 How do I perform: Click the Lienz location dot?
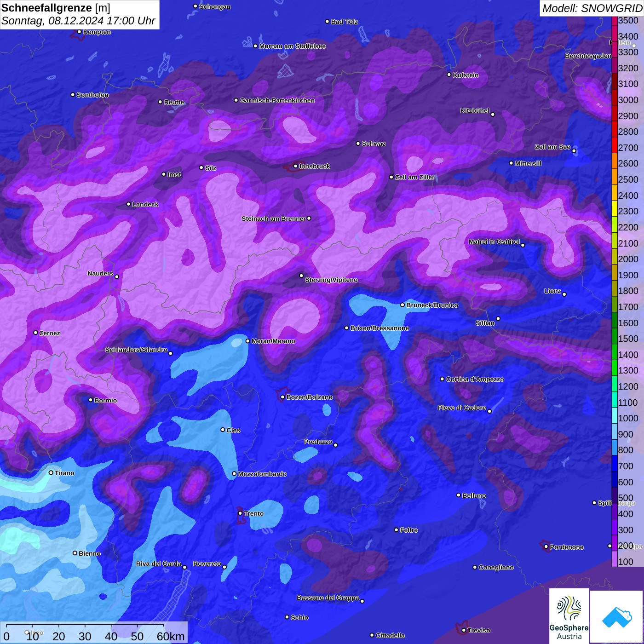tap(564, 294)
